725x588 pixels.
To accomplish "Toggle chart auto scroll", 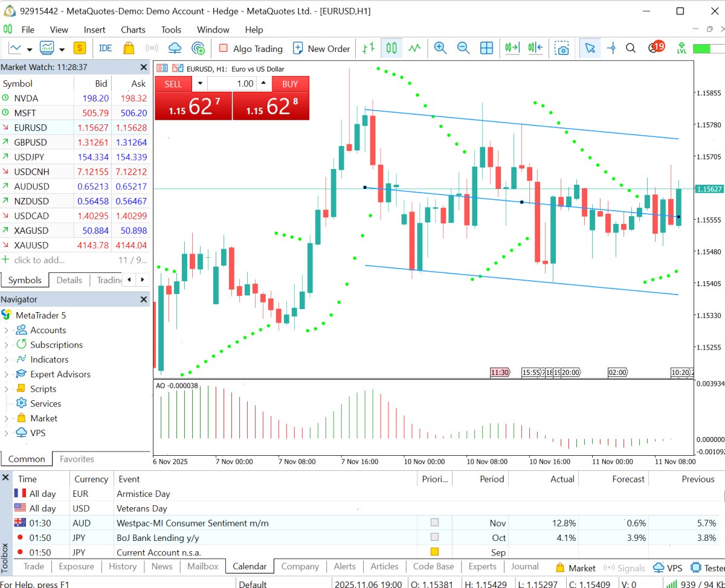I will 512,48.
